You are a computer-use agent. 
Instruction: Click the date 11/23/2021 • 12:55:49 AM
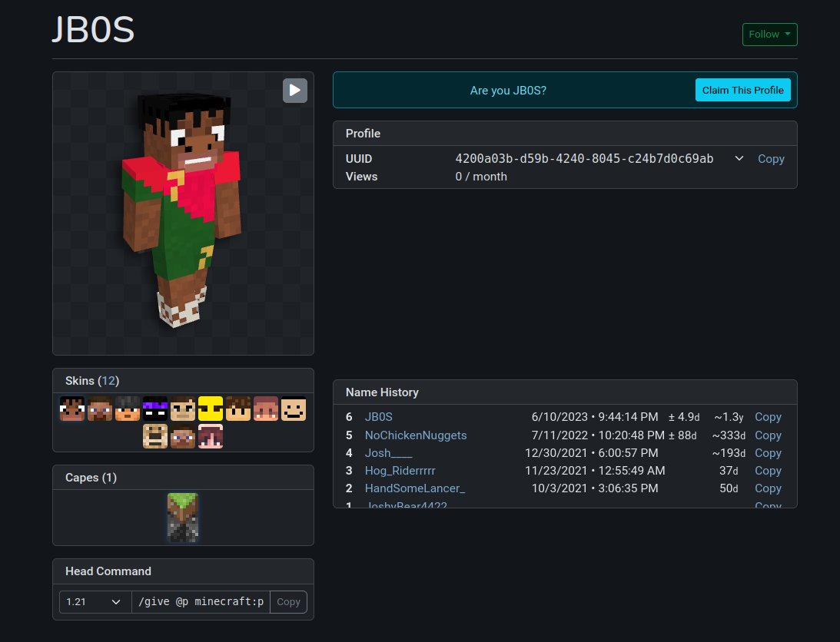pyautogui.click(x=595, y=471)
